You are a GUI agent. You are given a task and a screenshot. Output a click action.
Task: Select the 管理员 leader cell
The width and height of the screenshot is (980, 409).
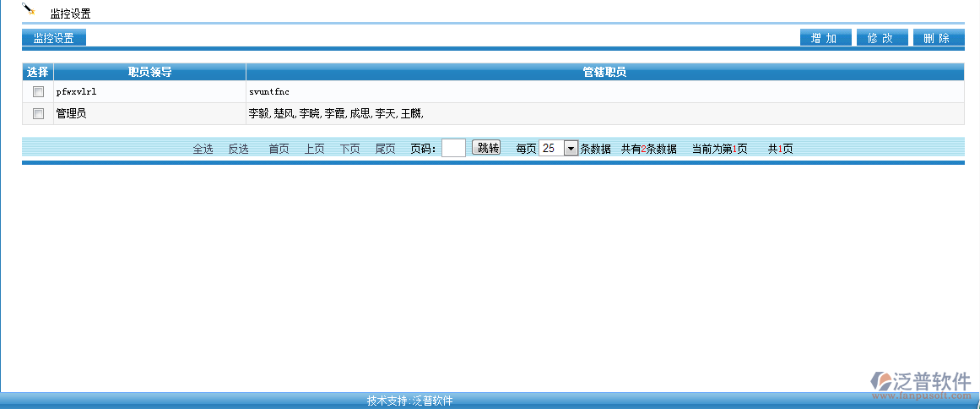point(150,114)
